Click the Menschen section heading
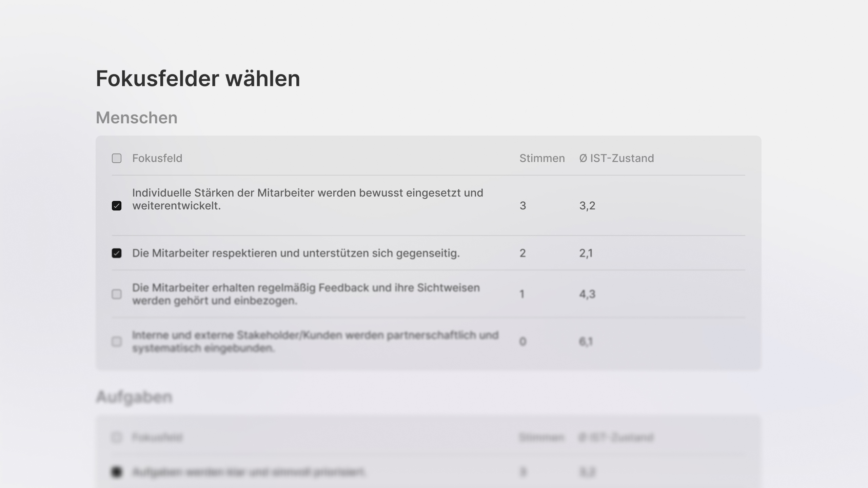 (137, 118)
